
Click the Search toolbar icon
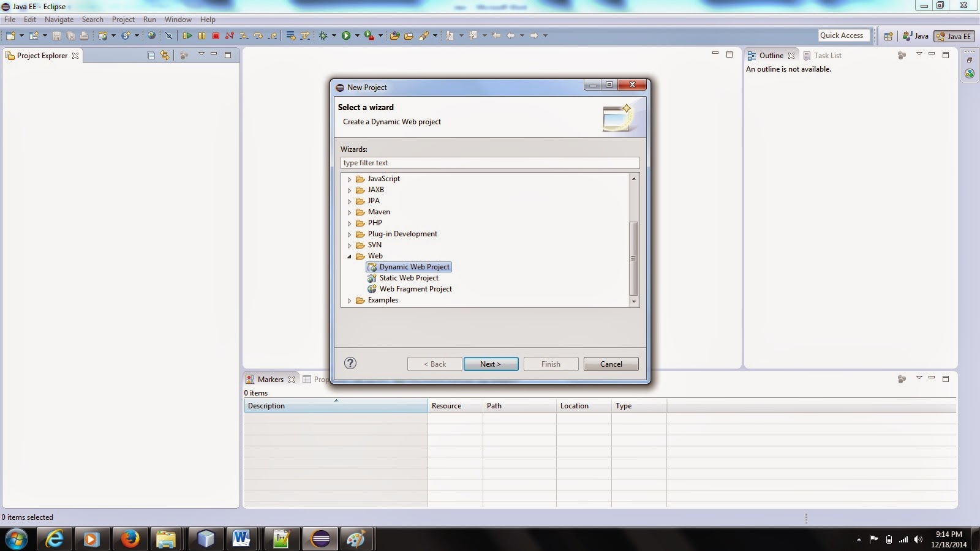click(425, 35)
